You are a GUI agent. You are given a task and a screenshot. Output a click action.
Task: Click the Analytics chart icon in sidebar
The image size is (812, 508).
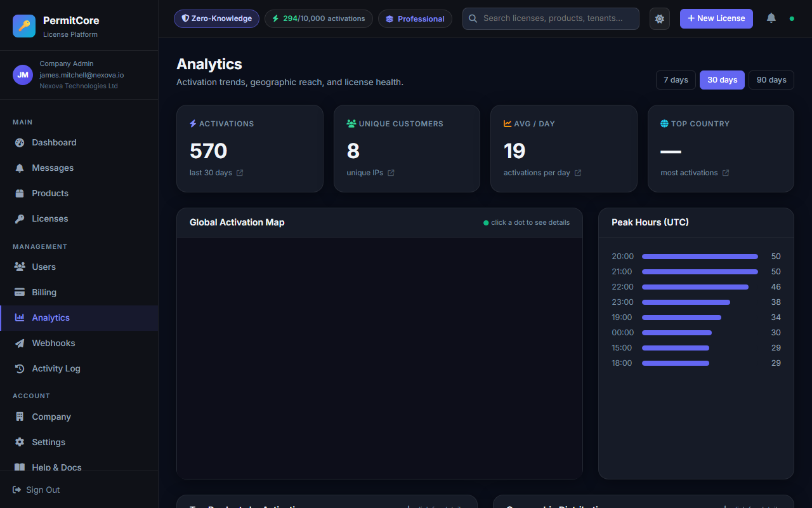click(x=20, y=317)
